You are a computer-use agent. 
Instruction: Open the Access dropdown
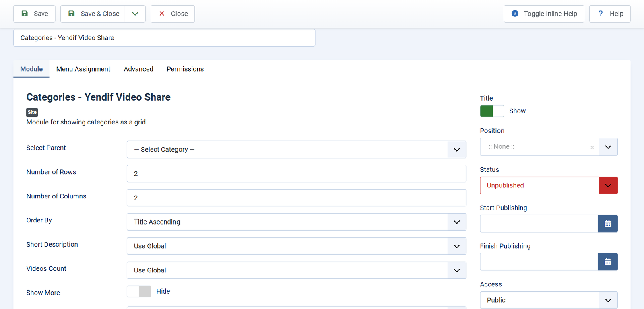tap(549, 300)
